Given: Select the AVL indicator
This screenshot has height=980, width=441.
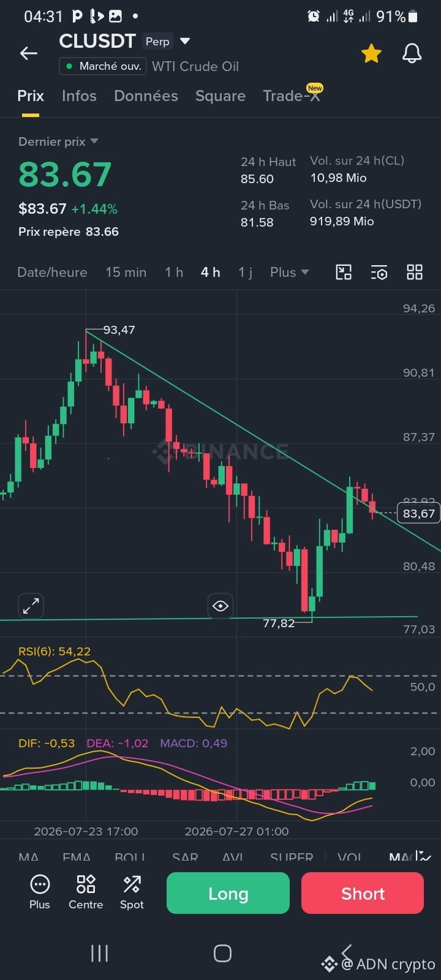Looking at the screenshot, I should click(233, 856).
